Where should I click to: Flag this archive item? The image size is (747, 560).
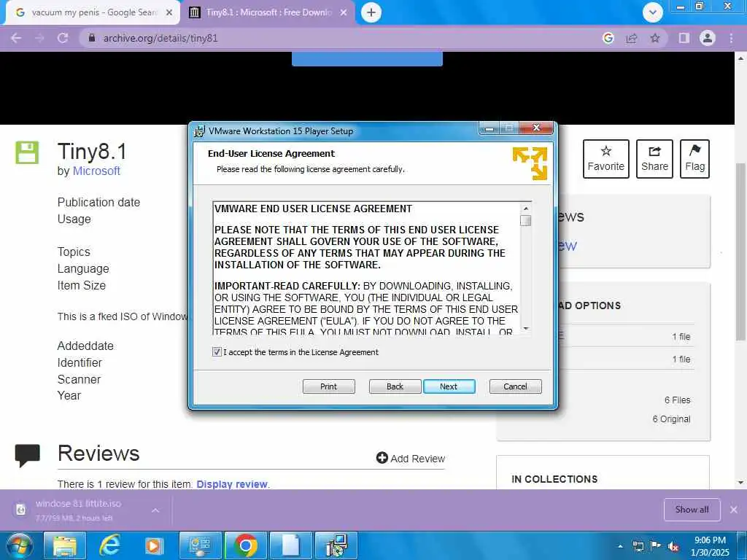click(694, 159)
